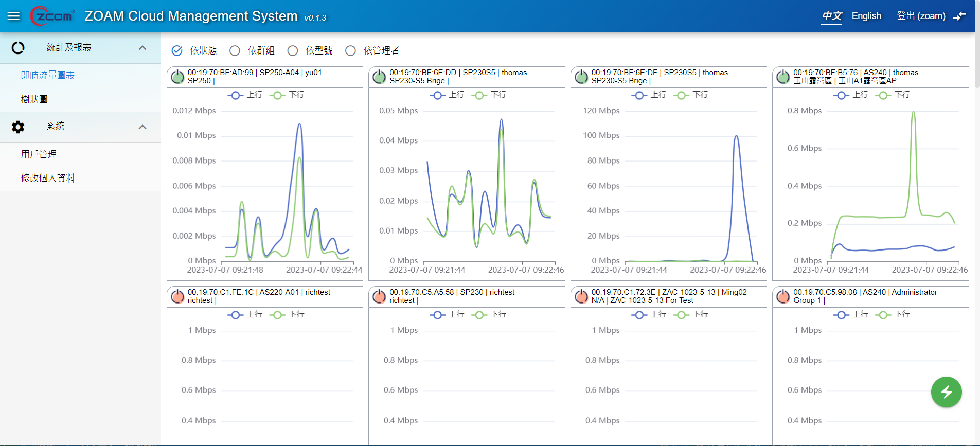This screenshot has width=980, height=446.
Task: Click the system gear icon in sidebar
Action: (x=18, y=127)
